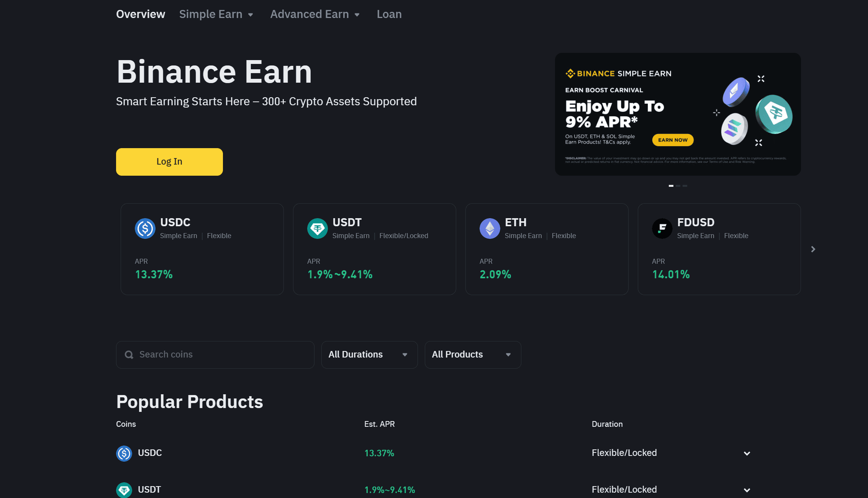Click the USDT icon in Popular Products list

pyautogui.click(x=124, y=490)
